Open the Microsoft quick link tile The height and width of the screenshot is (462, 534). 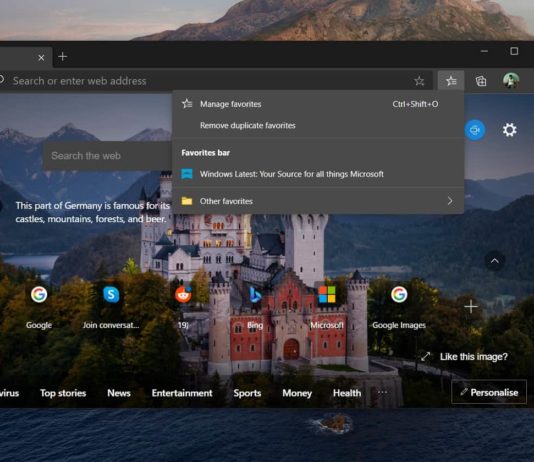[x=327, y=307]
